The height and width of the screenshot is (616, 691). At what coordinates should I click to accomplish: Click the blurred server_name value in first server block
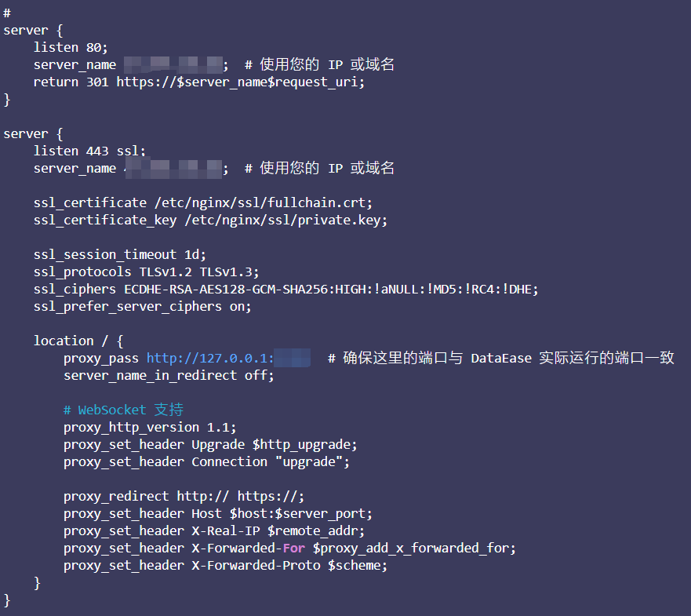173,65
